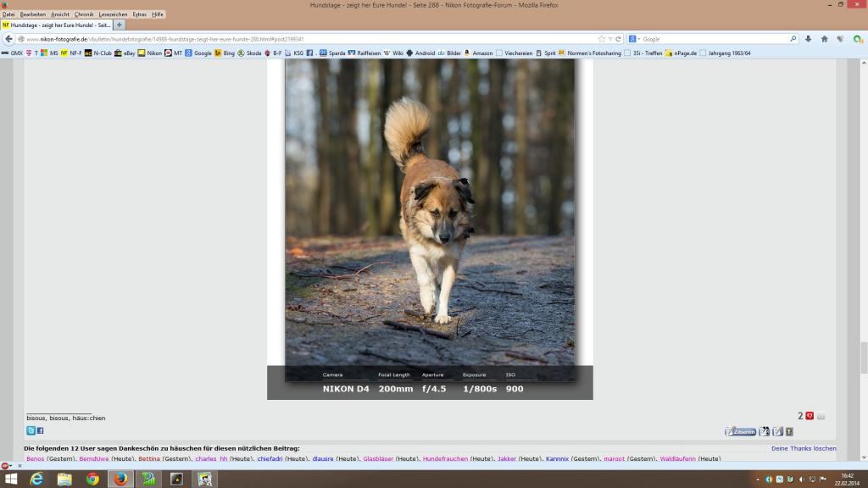Open user profile BerndUwe
868x488 pixels.
(93, 458)
